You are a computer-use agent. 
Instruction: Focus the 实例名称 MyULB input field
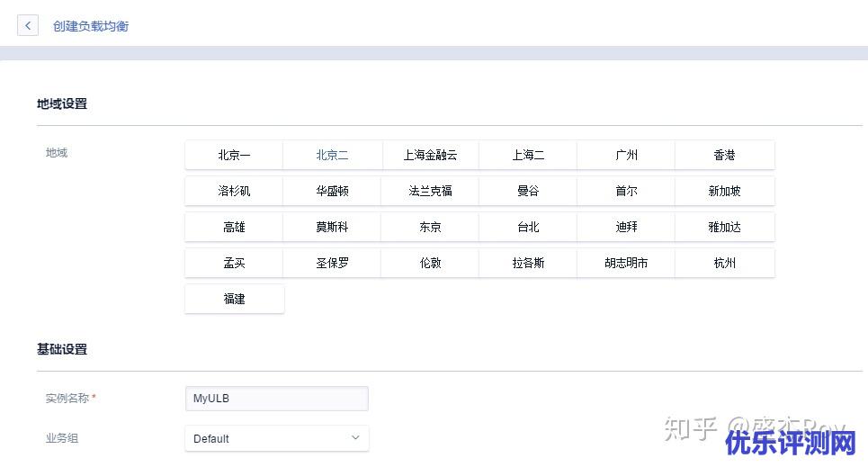(276, 399)
